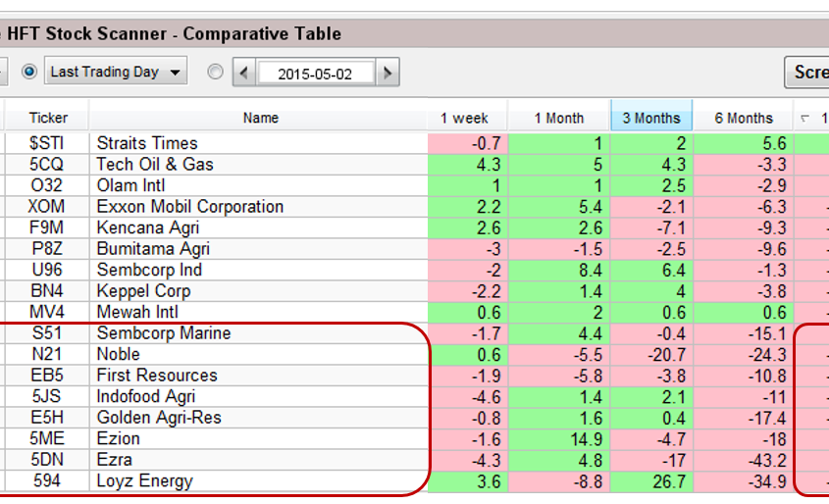The width and height of the screenshot is (829, 504).
Task: Select the Last Trading Day radio button
Action: 28,72
